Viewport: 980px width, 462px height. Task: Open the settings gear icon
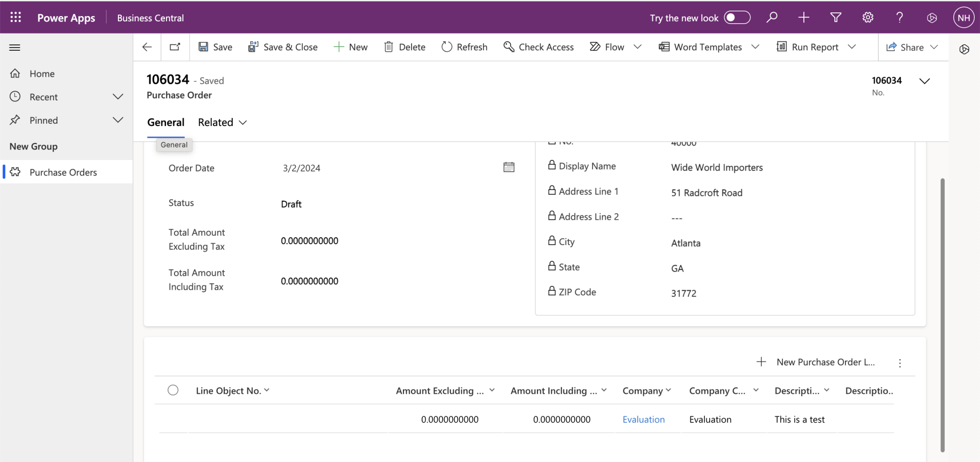click(868, 18)
